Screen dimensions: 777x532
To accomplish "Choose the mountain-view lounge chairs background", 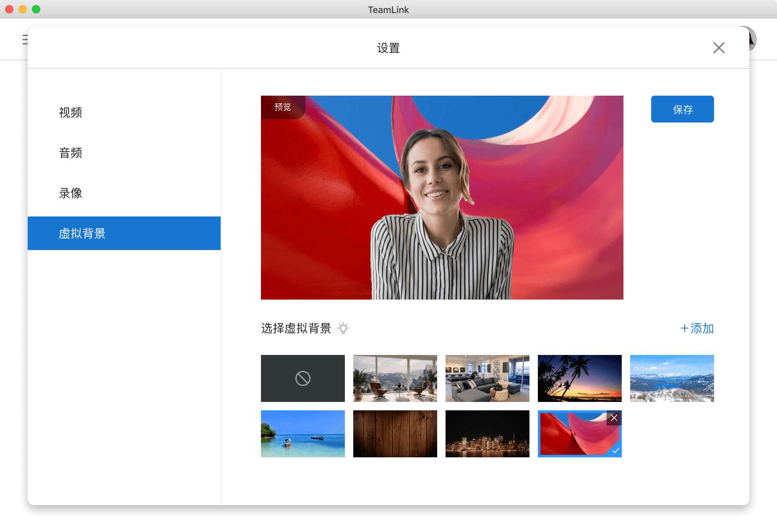I will [395, 378].
